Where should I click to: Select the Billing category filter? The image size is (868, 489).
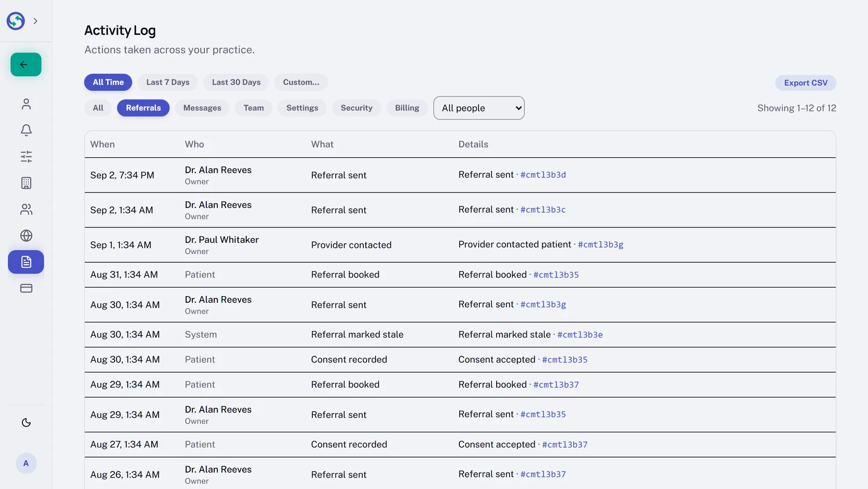407,108
